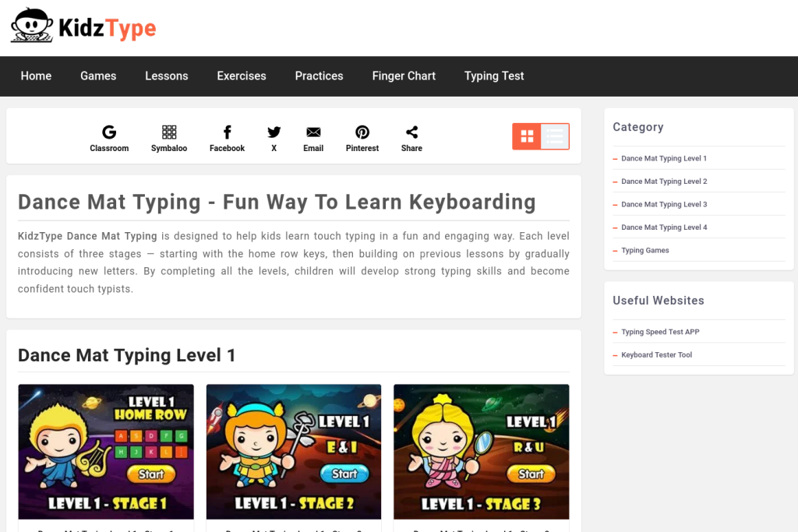Click the Useful Websites sidebar heading

pos(659,301)
